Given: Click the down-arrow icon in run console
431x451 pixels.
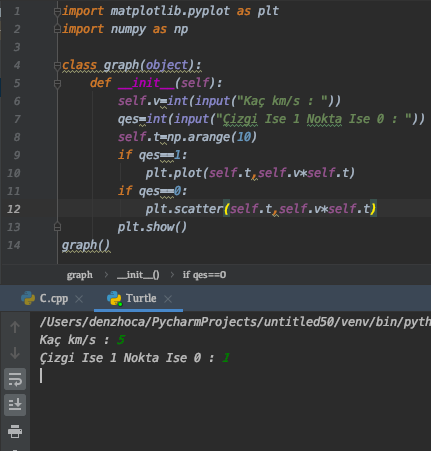Looking at the screenshot, I should pyautogui.click(x=15, y=353).
